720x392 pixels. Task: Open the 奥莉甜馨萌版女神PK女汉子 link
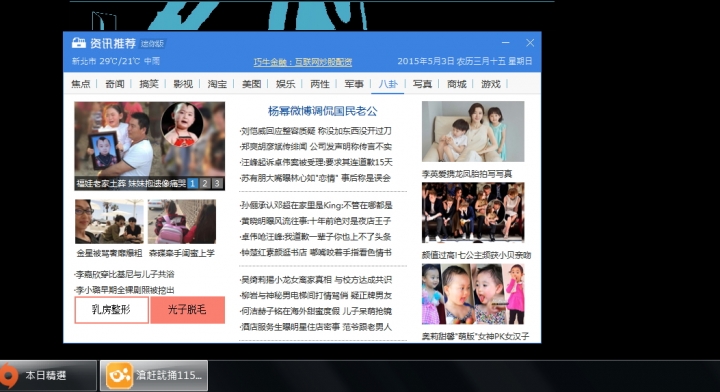[x=475, y=336]
